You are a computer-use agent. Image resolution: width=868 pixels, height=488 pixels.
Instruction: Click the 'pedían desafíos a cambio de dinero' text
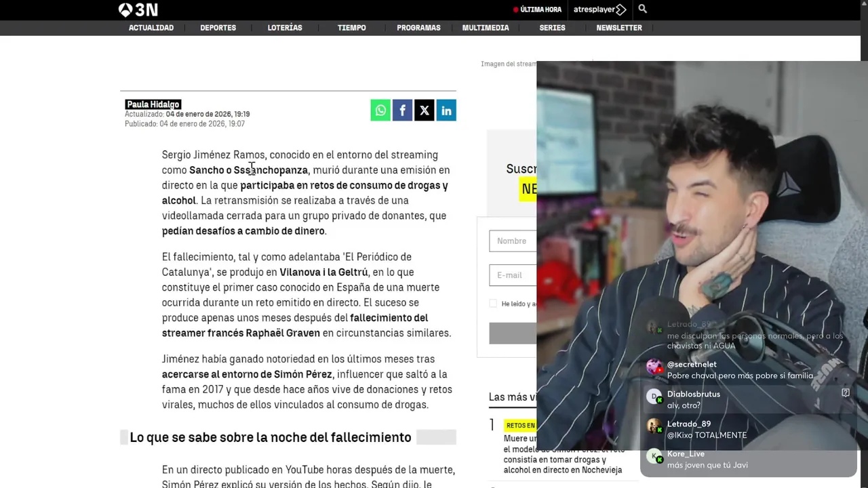pos(243,231)
